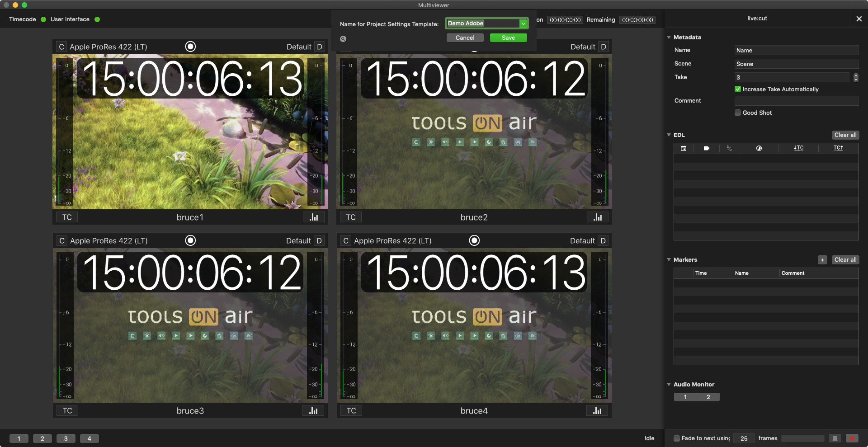Viewport: 868px width, 447px height.
Task: Collapse the EDL section
Action: pyautogui.click(x=669, y=135)
